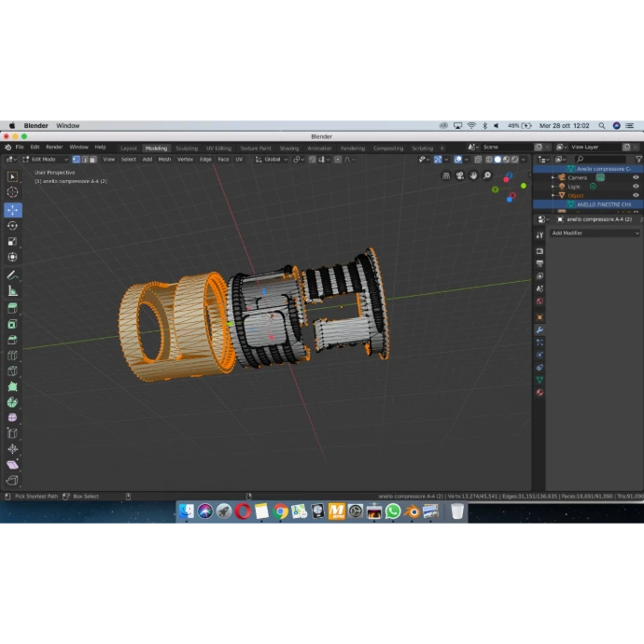644x644 pixels.
Task: Select the Move tool in the toolbar
Action: (x=12, y=210)
